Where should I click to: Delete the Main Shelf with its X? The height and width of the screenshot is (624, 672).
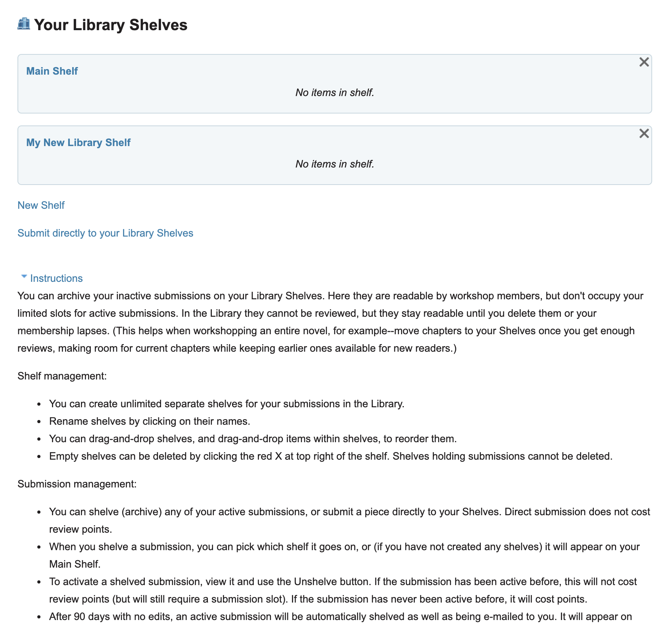click(x=644, y=62)
